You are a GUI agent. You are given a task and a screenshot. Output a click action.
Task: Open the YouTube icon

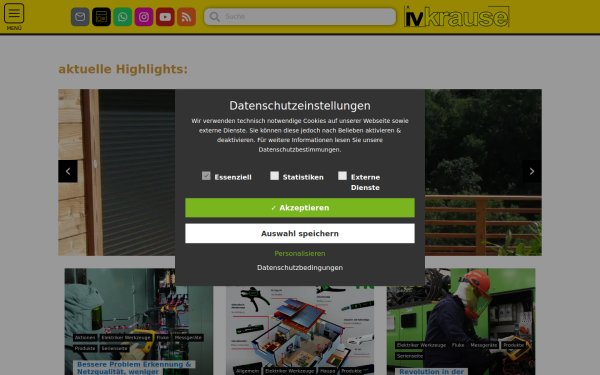pyautogui.click(x=165, y=17)
